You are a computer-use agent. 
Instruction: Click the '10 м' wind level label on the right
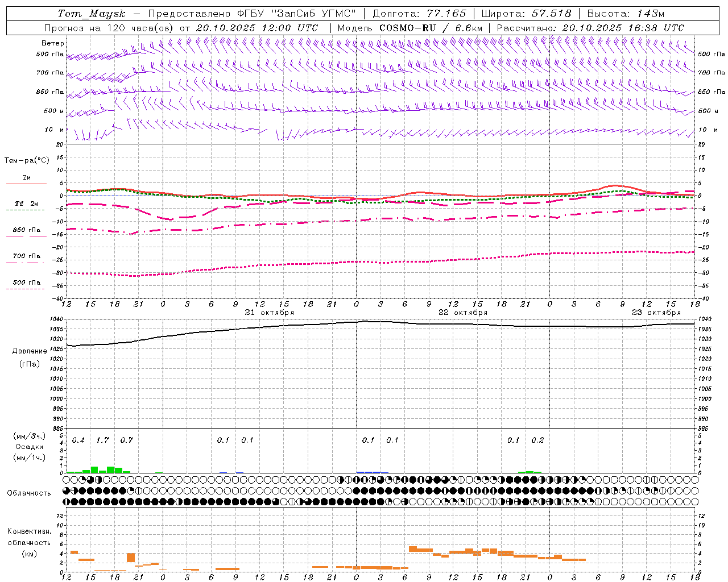(708, 130)
